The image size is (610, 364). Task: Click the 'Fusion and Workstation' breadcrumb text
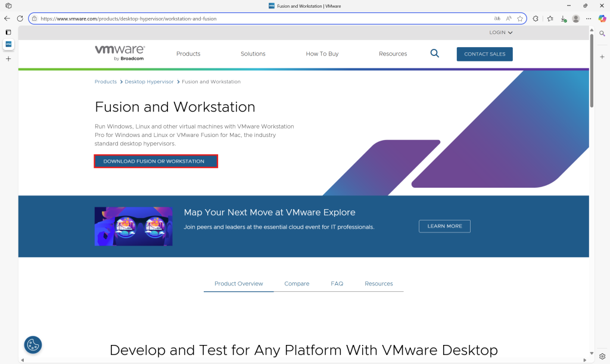click(x=211, y=82)
